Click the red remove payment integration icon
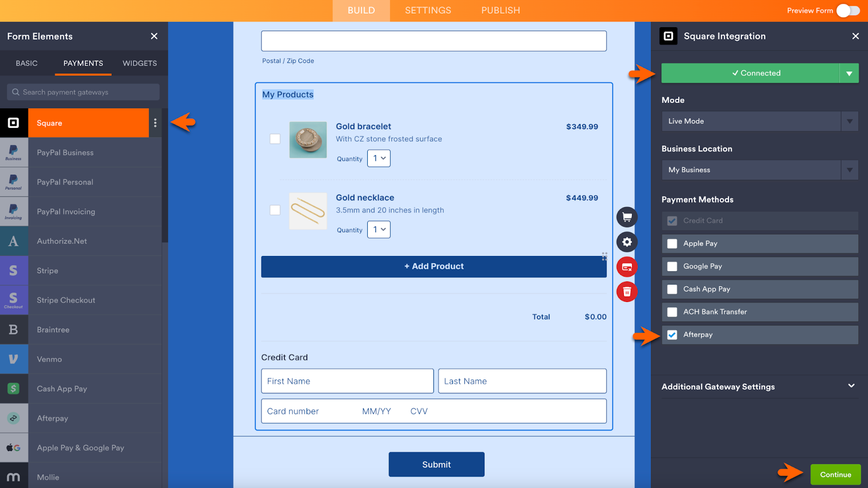 [627, 267]
